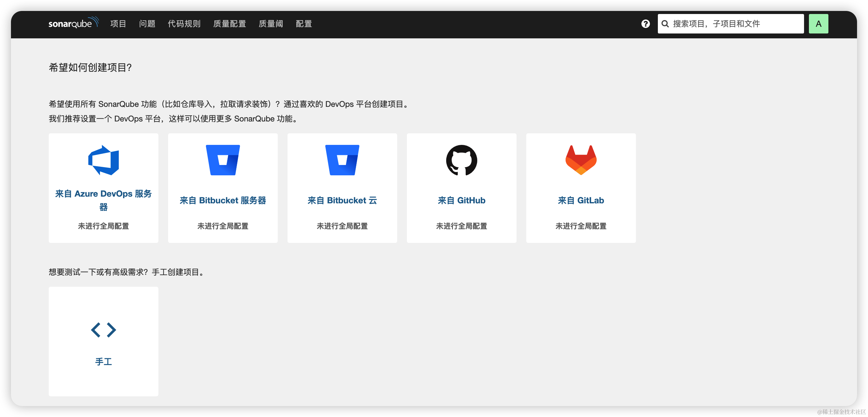Focus the 搜索项目 search input field
868x417 pixels.
(735, 24)
